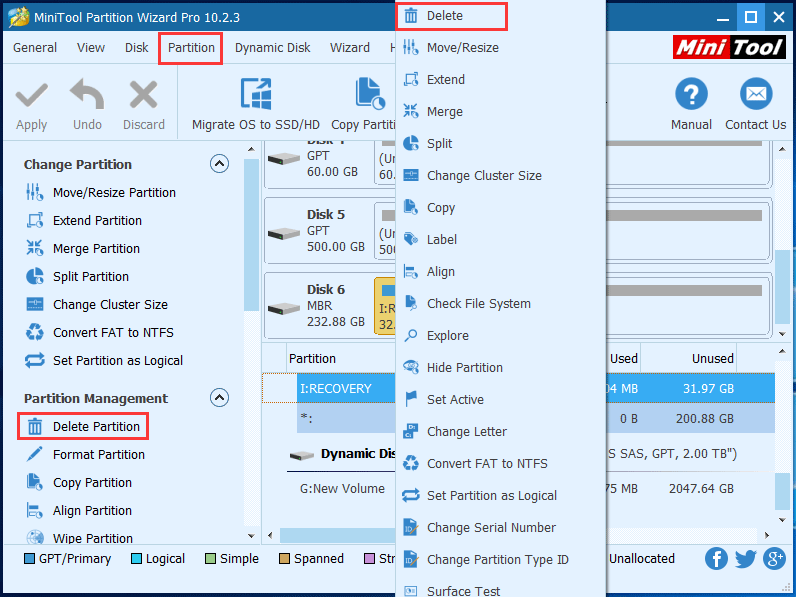Choose Convert FAT to NTFS menu entry
Image resolution: width=796 pixels, height=597 pixels.
(x=501, y=463)
